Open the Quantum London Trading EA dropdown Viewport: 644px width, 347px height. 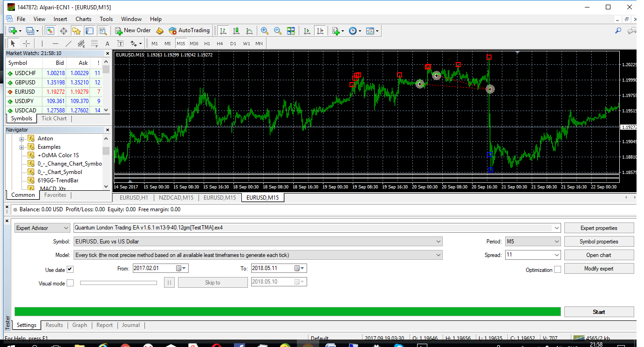[555, 228]
